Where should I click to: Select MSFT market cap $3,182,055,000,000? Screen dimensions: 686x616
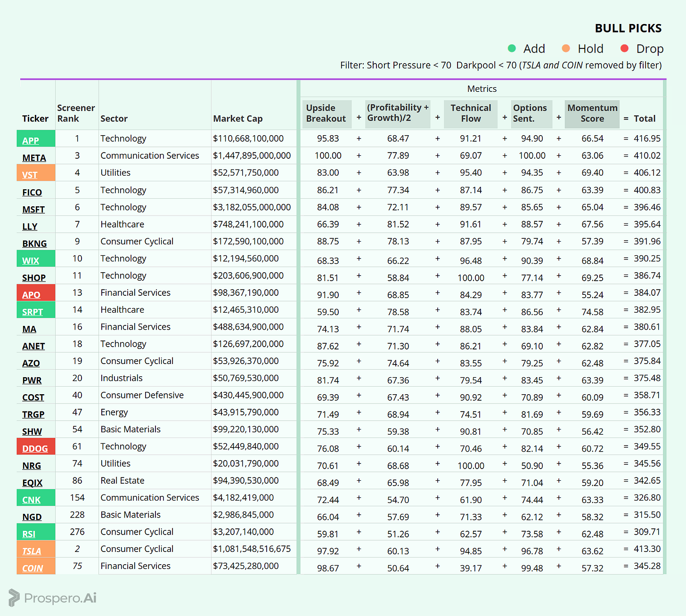(x=252, y=207)
